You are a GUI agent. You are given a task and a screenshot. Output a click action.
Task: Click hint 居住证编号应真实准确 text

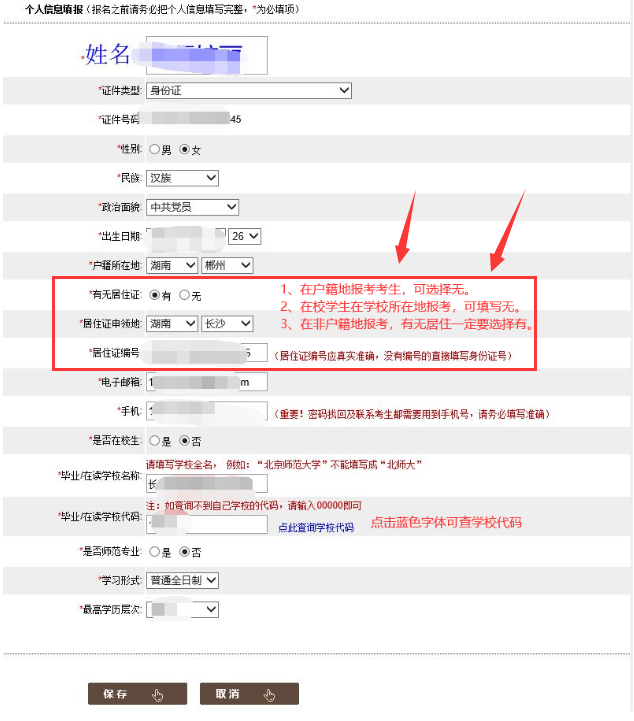393,356
